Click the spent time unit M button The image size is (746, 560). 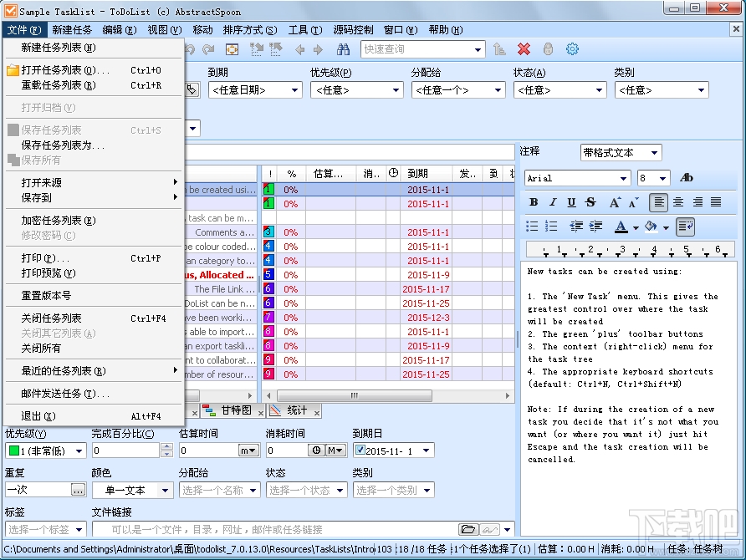(x=335, y=451)
